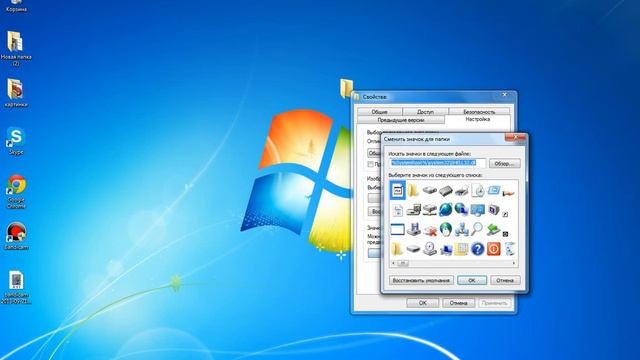Switch to the Общие tab
This screenshot has height=360, width=640.
click(380, 111)
